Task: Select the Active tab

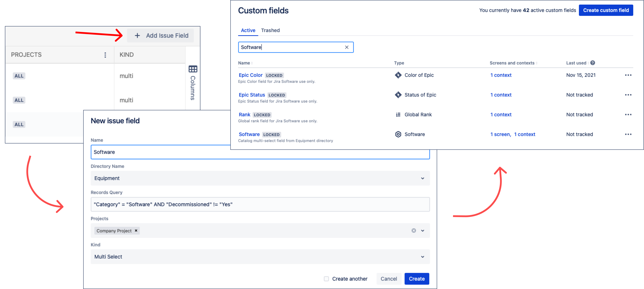Action: pos(248,30)
